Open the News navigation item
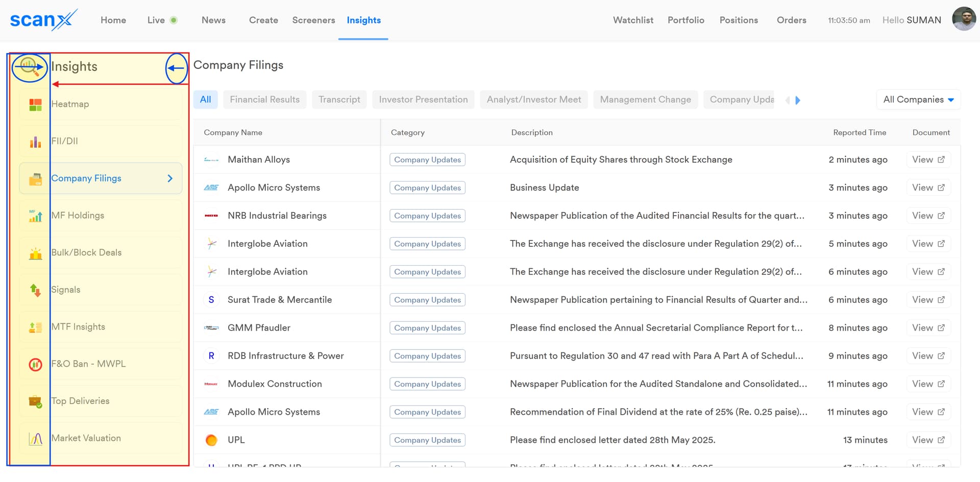Image resolution: width=980 pixels, height=482 pixels. [213, 20]
